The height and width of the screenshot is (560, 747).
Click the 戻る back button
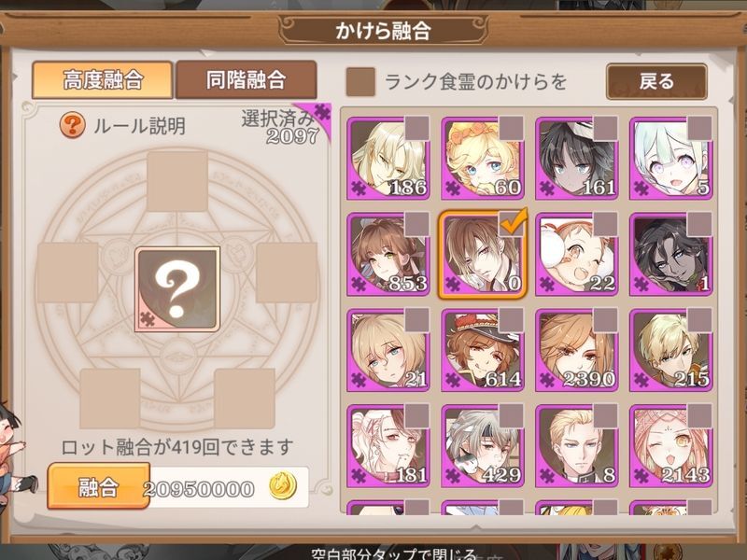click(656, 81)
